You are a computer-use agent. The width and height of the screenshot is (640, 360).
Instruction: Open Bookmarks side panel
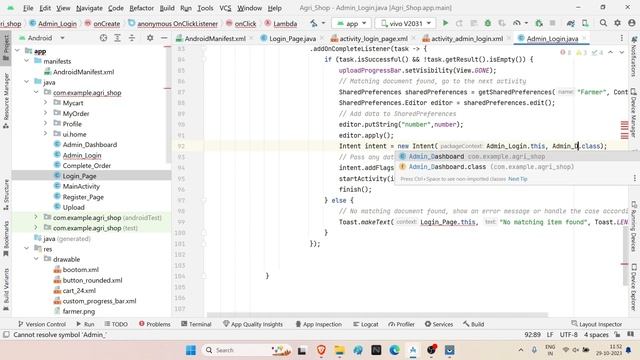click(6, 238)
